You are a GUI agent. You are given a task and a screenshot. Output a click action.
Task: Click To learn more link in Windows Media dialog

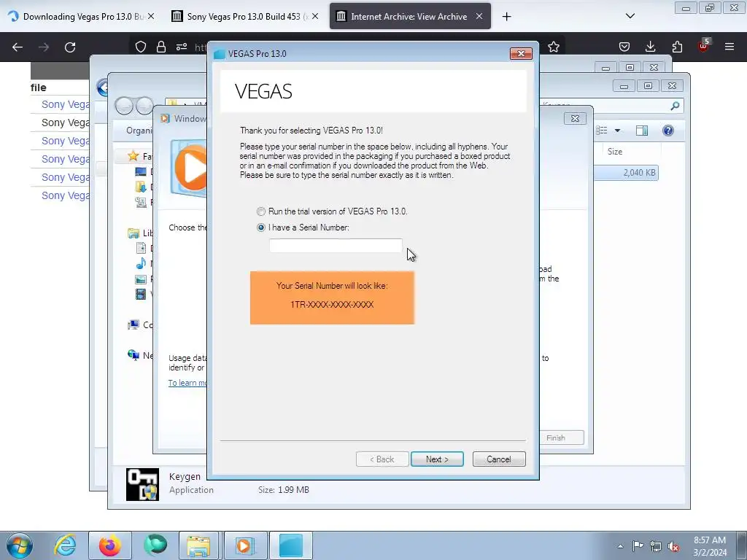tap(187, 383)
